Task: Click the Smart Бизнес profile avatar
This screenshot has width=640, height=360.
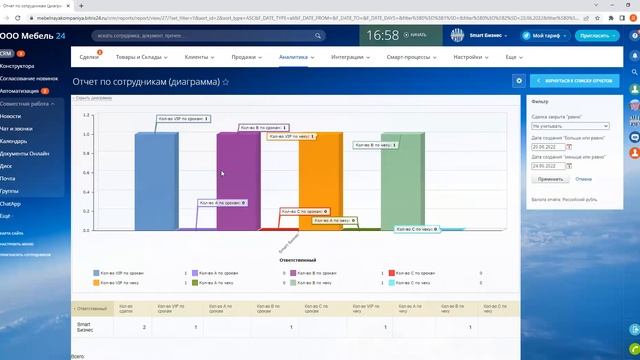Action: 457,36
